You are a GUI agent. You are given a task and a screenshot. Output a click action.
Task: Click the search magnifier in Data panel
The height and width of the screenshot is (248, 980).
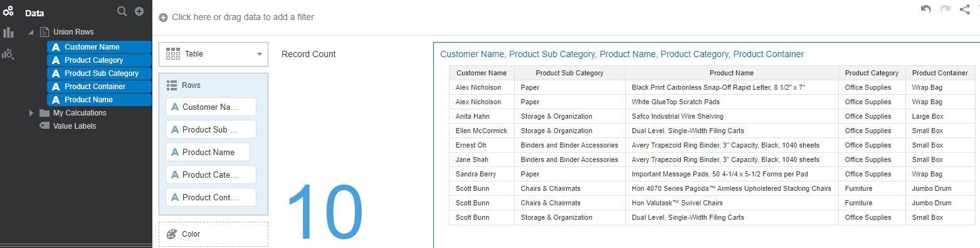click(x=122, y=11)
